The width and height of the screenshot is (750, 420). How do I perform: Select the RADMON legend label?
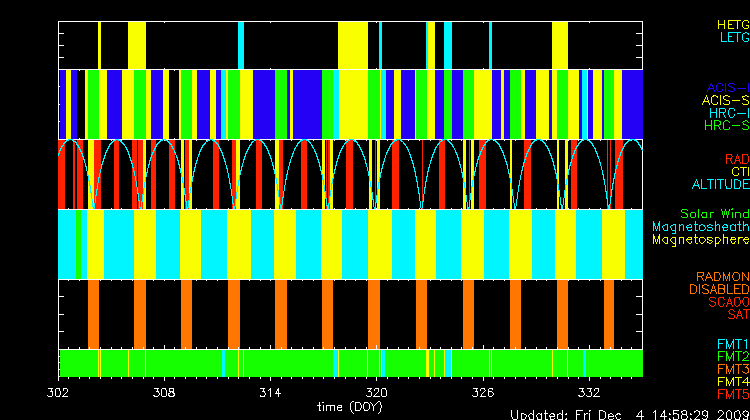(723, 276)
